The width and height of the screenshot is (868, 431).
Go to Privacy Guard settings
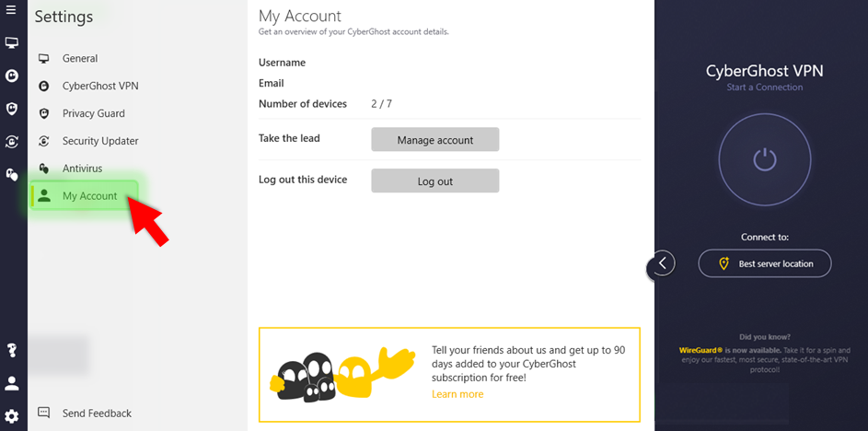pyautogui.click(x=93, y=114)
